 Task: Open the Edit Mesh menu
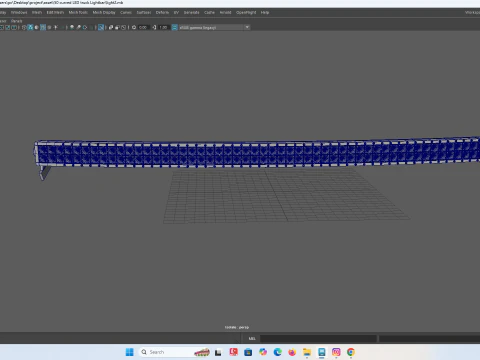(55, 12)
